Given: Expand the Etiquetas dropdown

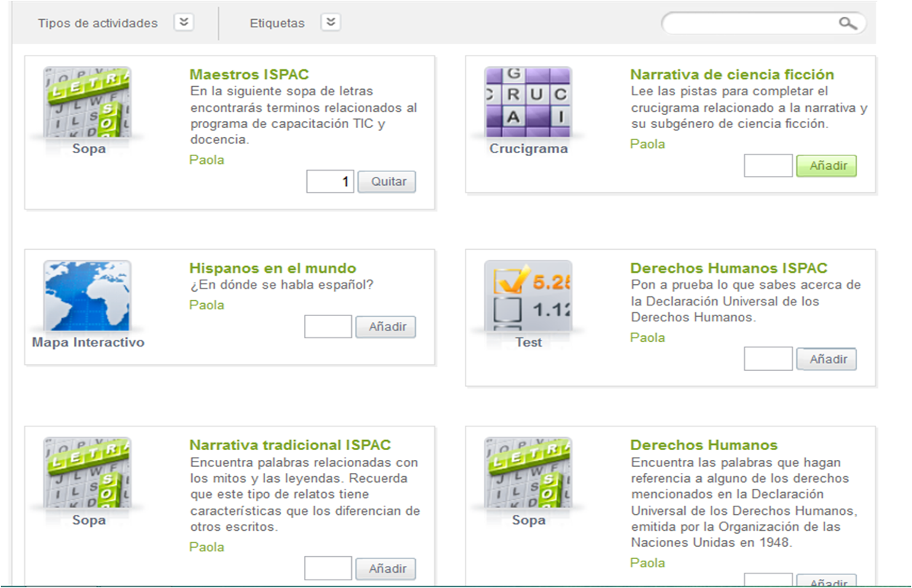Looking at the screenshot, I should pos(331,22).
